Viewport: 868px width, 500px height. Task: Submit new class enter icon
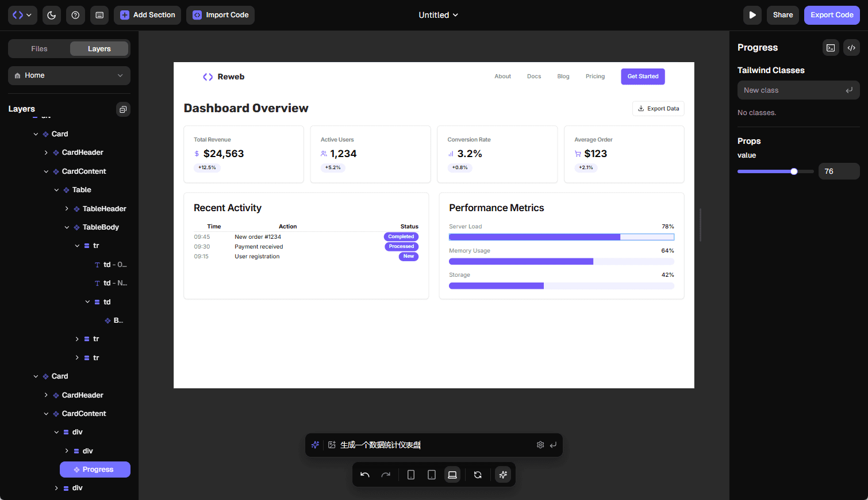(849, 90)
